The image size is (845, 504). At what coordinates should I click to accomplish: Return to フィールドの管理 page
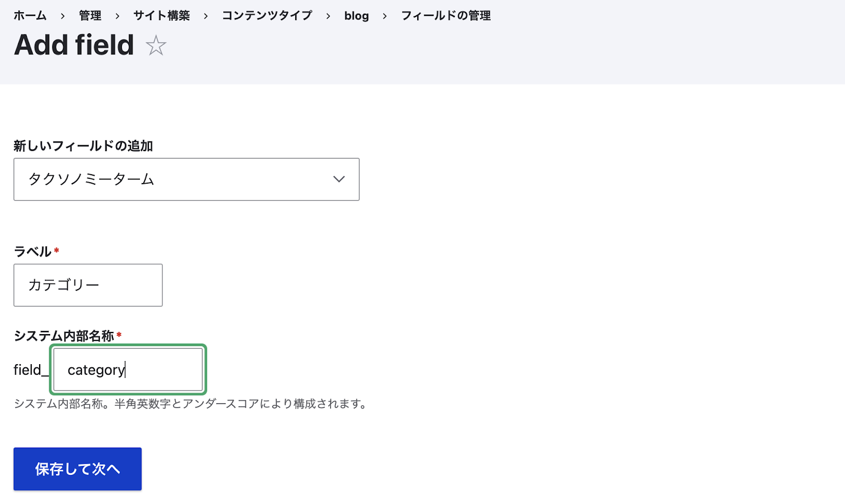(x=446, y=16)
